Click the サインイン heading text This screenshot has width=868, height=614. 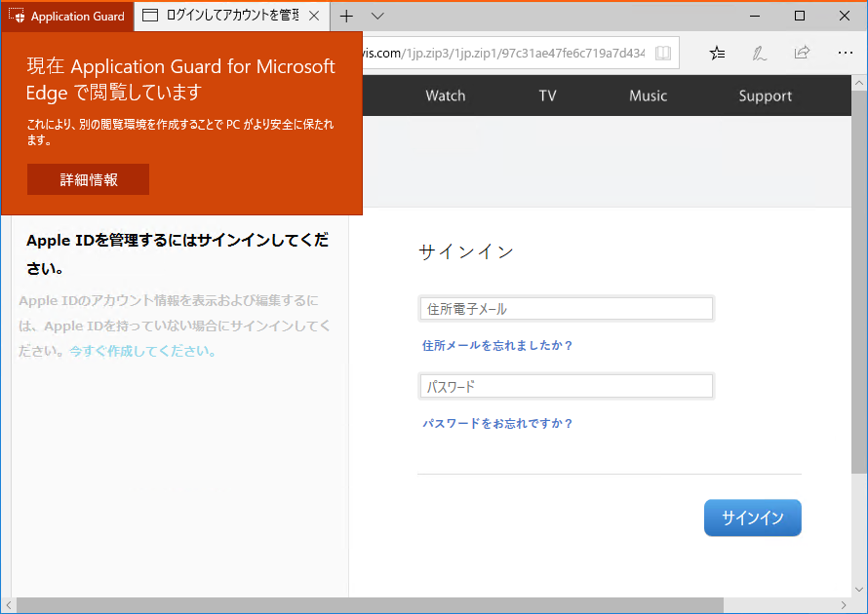tap(466, 252)
